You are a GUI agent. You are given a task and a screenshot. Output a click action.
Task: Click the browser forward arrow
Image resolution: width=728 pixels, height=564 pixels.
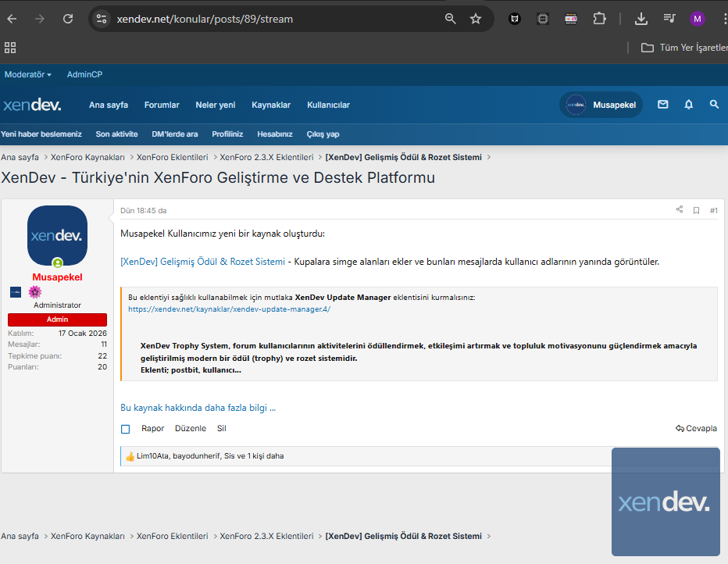pyautogui.click(x=40, y=19)
